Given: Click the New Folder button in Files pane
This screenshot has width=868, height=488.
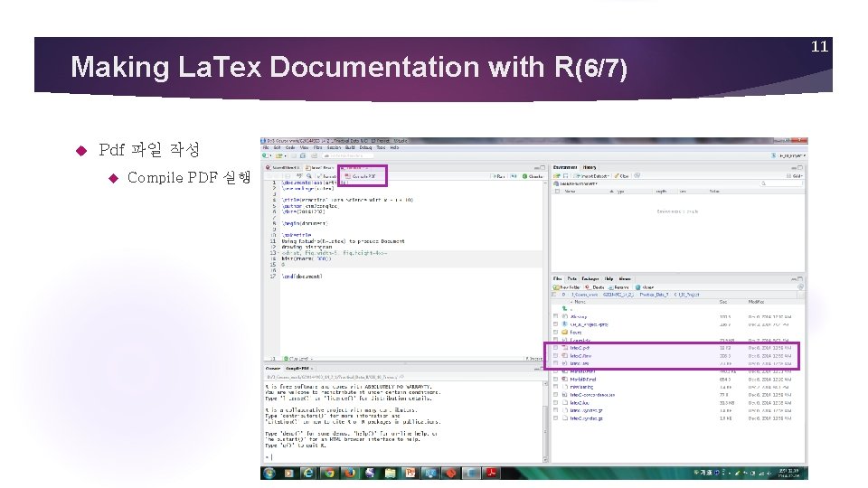Looking at the screenshot, I should [566, 287].
